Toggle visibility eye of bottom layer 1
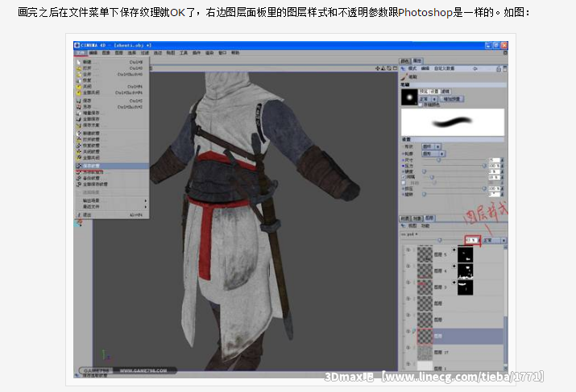 [x=408, y=364]
